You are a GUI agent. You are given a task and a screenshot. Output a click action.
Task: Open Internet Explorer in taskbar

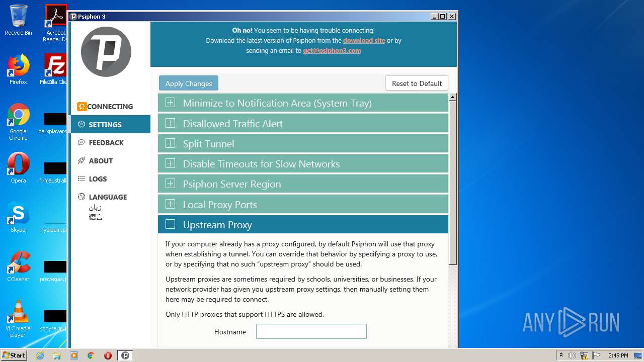click(x=40, y=355)
